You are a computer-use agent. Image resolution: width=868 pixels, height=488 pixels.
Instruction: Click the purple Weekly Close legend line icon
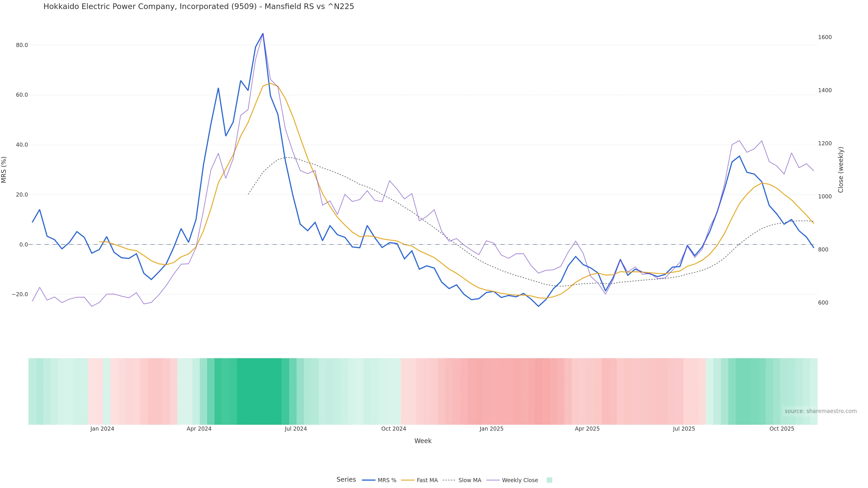493,480
